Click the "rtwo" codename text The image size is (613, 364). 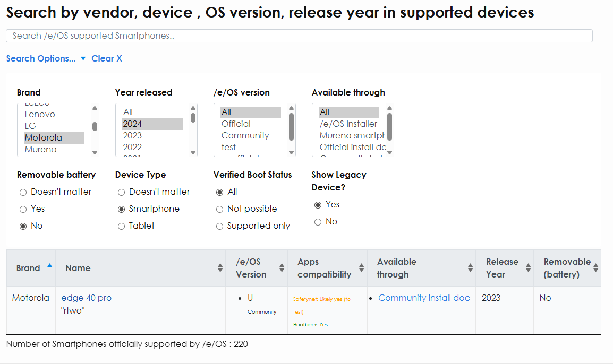click(x=73, y=311)
